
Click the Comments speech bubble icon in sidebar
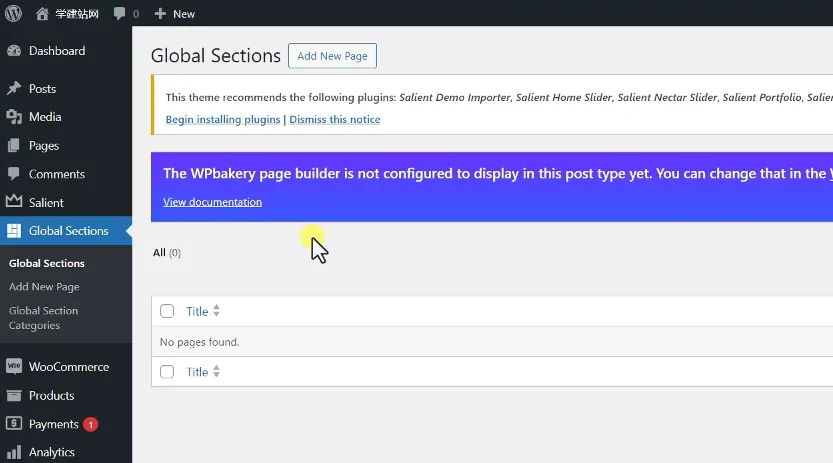coord(14,174)
